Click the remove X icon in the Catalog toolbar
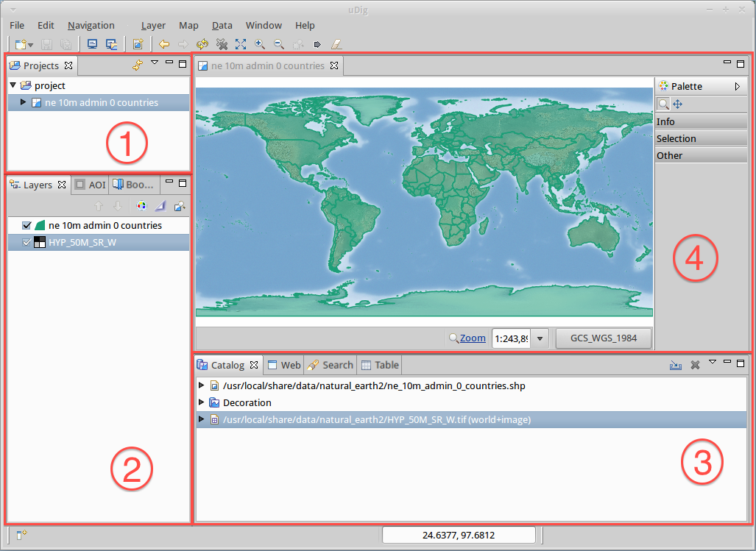Screen dimensions: 756x551 pyautogui.click(x=695, y=365)
